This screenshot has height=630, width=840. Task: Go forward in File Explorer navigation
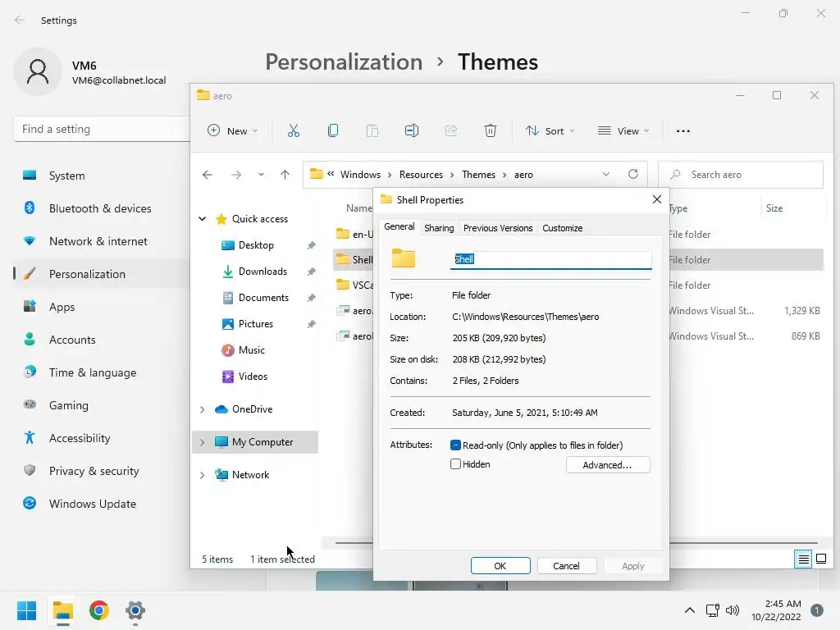point(235,175)
